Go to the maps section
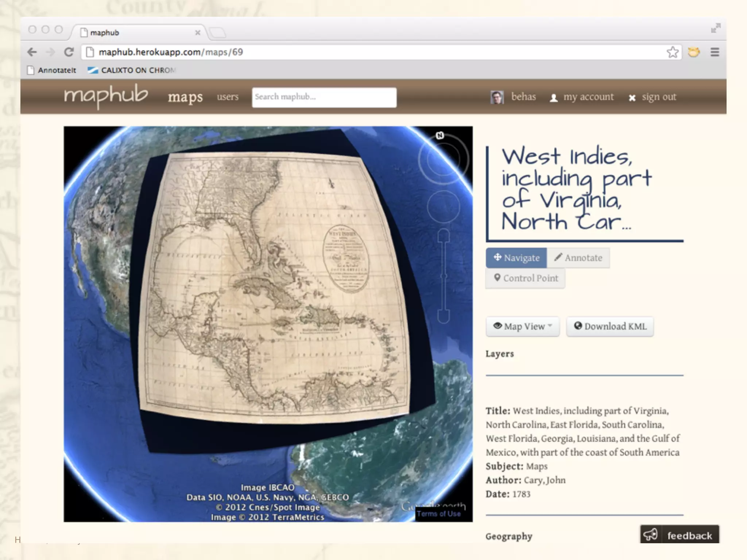 [x=185, y=97]
